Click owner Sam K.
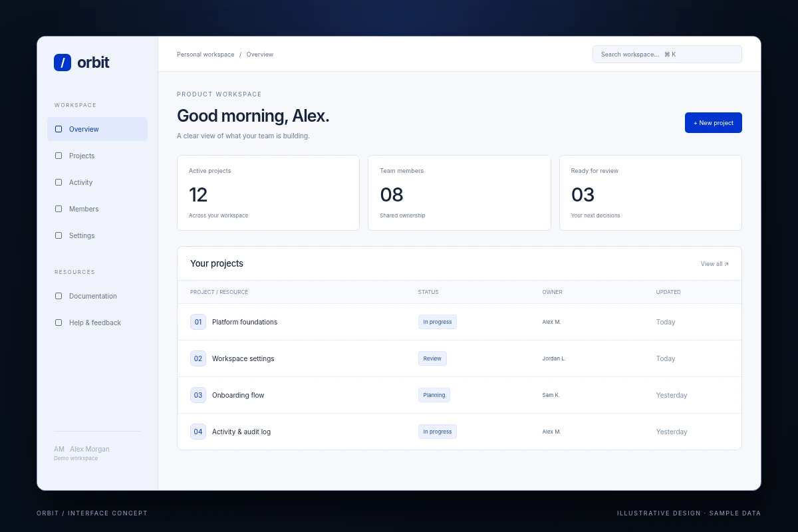798x532 pixels. tap(551, 395)
